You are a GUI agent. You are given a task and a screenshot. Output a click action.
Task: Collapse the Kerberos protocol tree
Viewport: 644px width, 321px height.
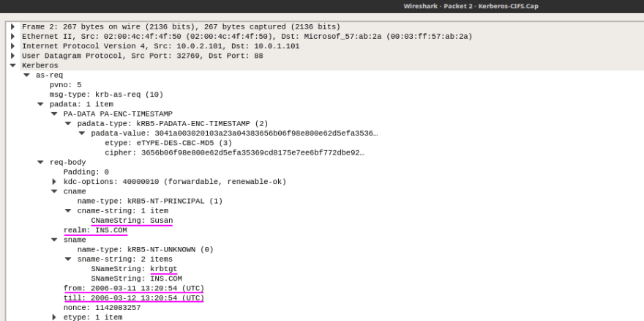tap(12, 65)
